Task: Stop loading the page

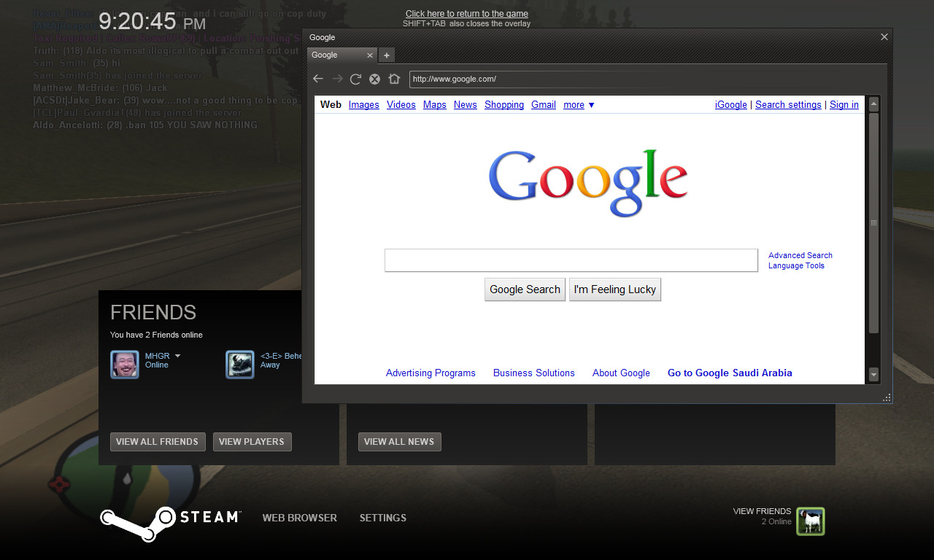Action: pyautogui.click(x=374, y=79)
